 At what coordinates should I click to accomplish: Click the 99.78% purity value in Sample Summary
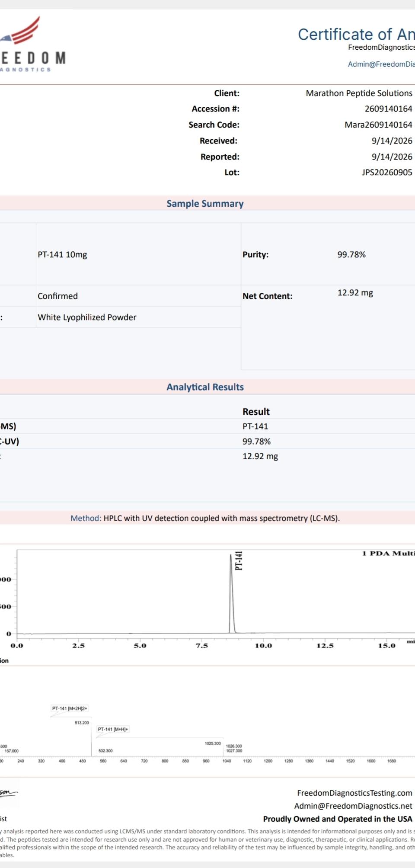[351, 254]
